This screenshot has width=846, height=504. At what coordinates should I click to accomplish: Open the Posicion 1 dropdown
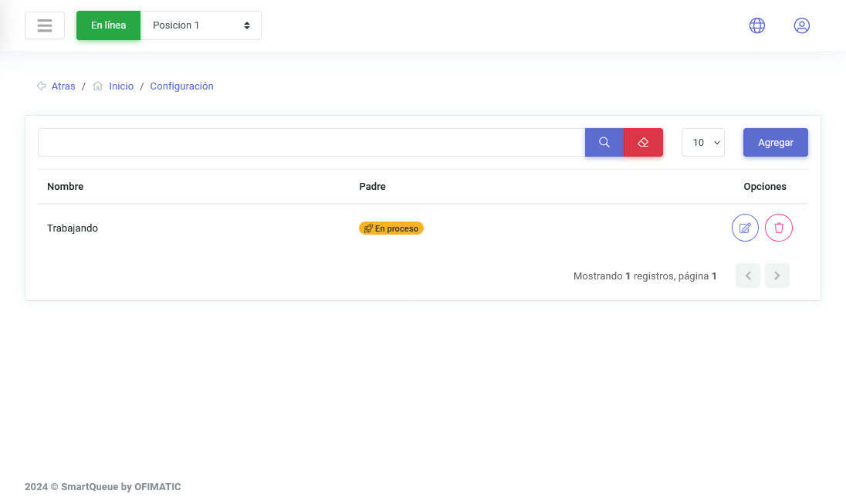tap(201, 25)
